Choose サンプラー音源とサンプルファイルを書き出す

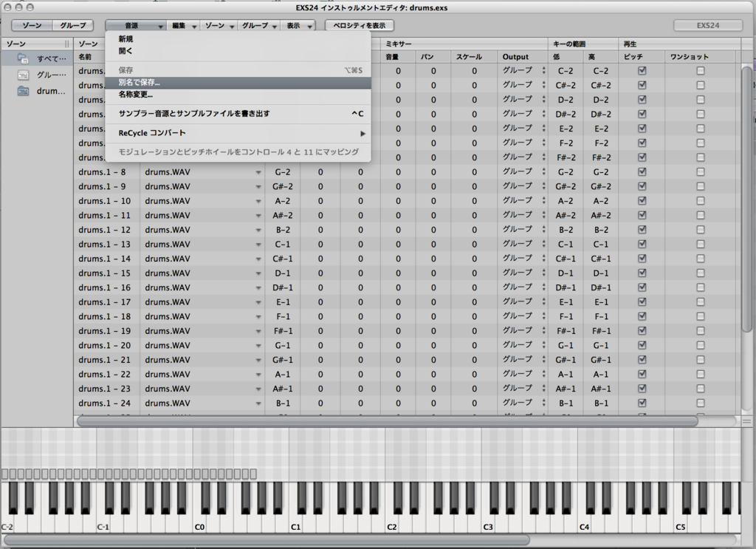(238, 114)
